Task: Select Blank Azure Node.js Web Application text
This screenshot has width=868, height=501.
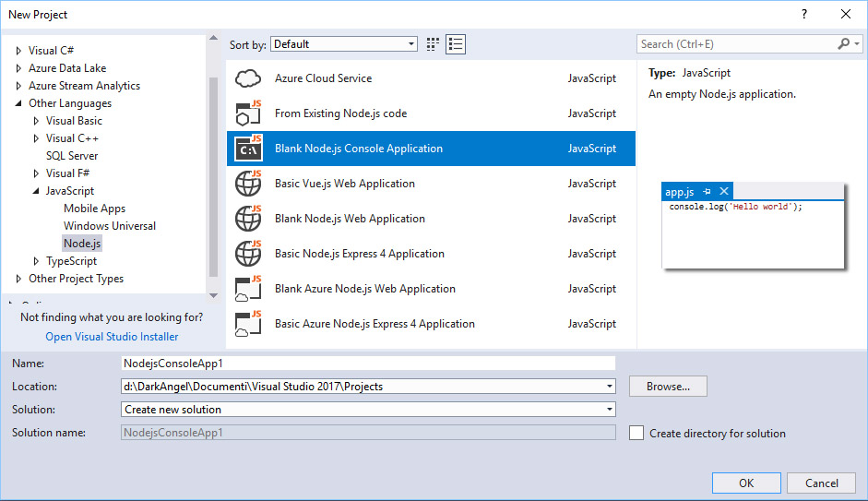Action: coord(365,289)
